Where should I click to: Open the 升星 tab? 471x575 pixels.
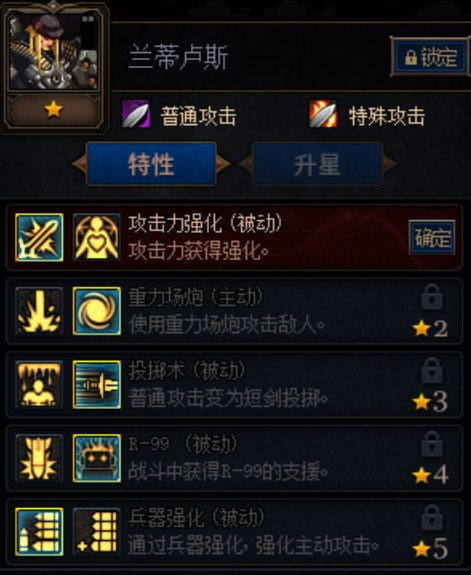point(317,164)
